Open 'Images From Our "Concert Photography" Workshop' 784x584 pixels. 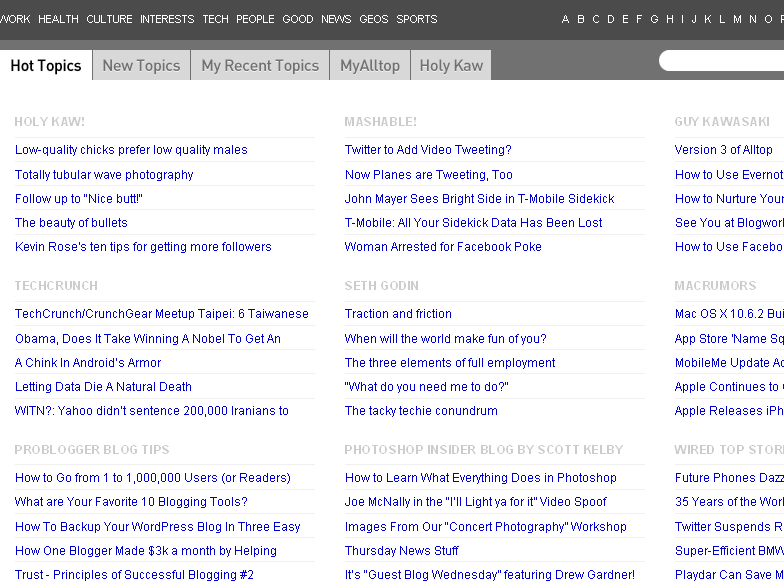pos(486,526)
